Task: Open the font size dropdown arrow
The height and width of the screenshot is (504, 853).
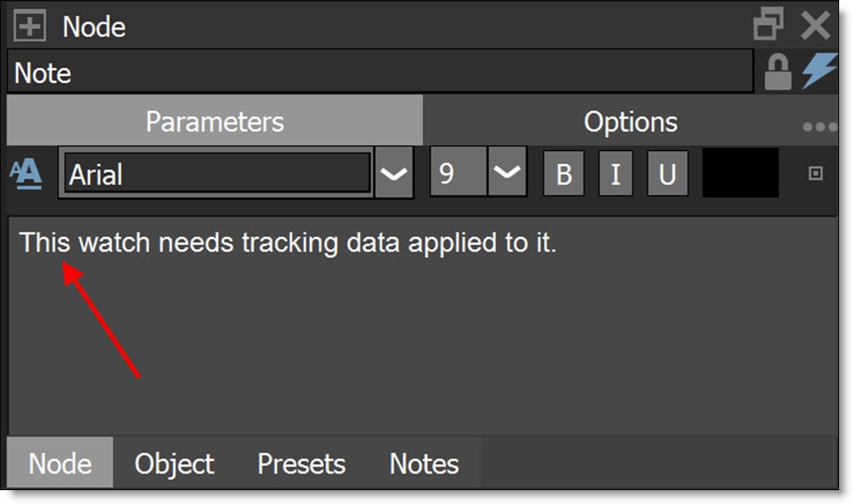Action: 508,174
